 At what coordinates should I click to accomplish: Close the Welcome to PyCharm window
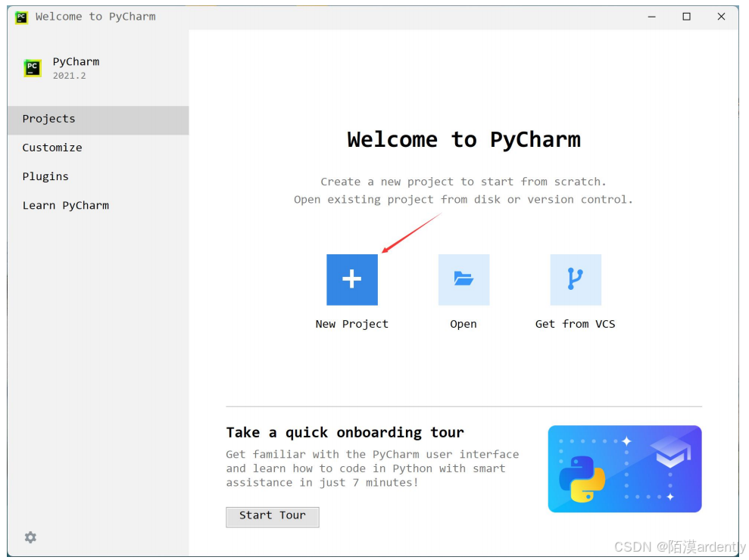click(x=721, y=17)
